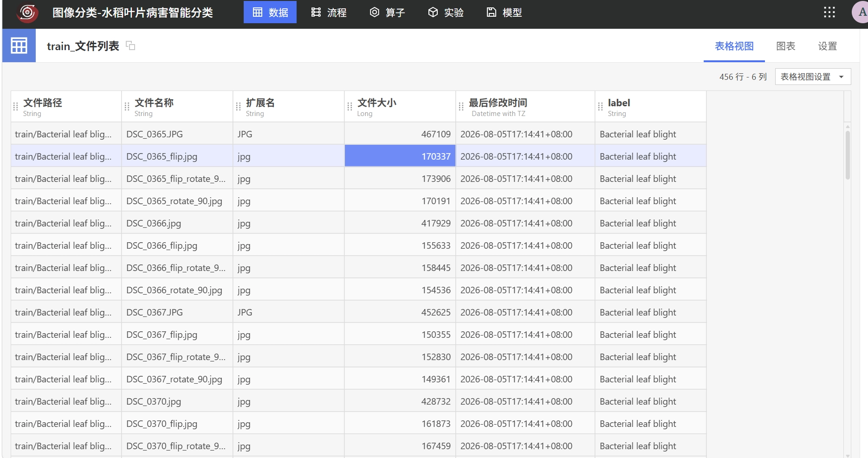Open the 算子 tab
This screenshot has width=868, height=458.
pyautogui.click(x=387, y=13)
